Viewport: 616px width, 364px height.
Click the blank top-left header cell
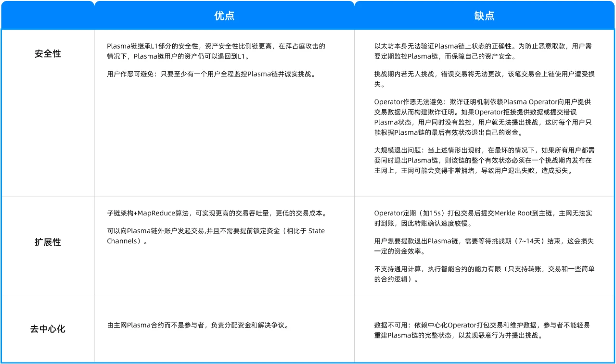coord(48,15)
